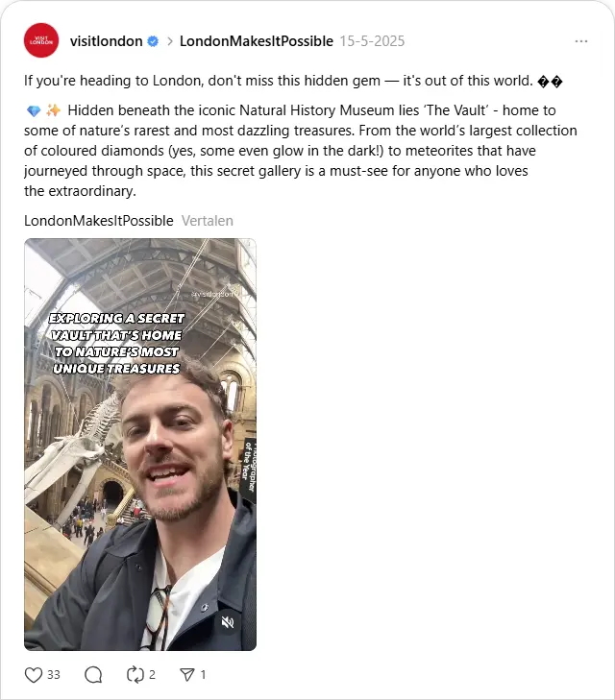Click the LondonMakesItPossible tag below post text
Screen dimensions: 615x700
[x=99, y=221]
